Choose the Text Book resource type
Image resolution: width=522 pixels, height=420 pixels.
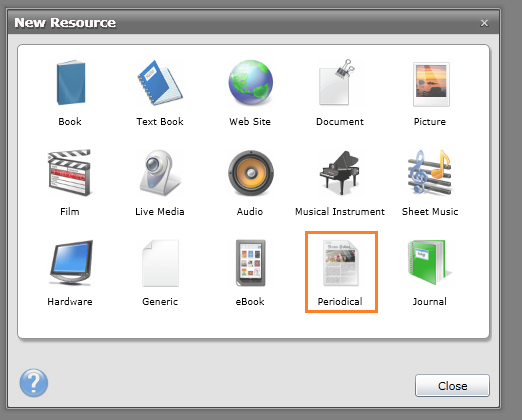click(160, 83)
